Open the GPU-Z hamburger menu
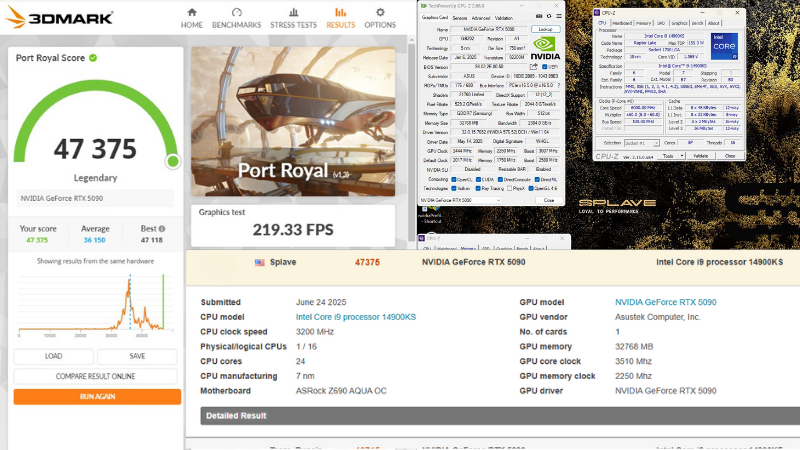 pos(559,16)
